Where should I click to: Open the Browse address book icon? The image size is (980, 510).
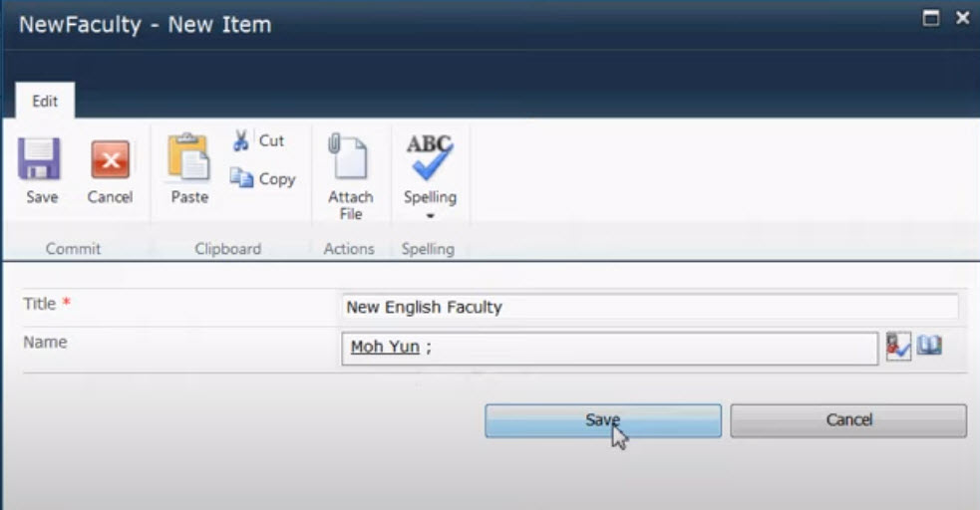929,346
